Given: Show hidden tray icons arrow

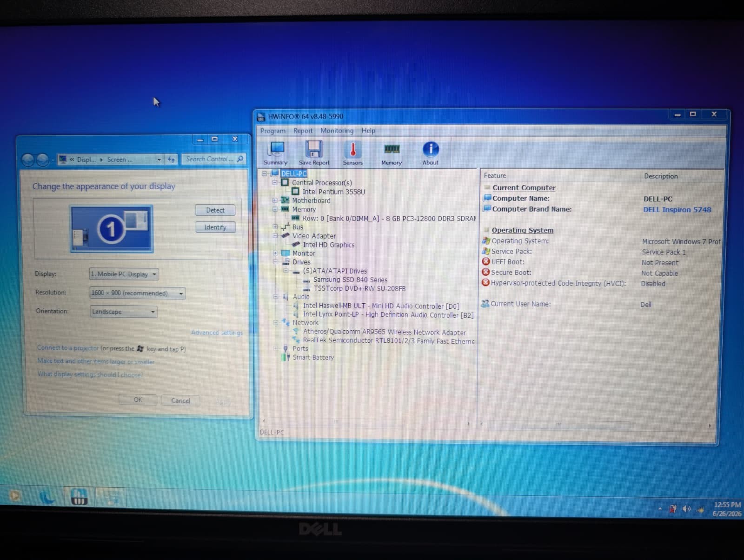Looking at the screenshot, I should (x=660, y=508).
